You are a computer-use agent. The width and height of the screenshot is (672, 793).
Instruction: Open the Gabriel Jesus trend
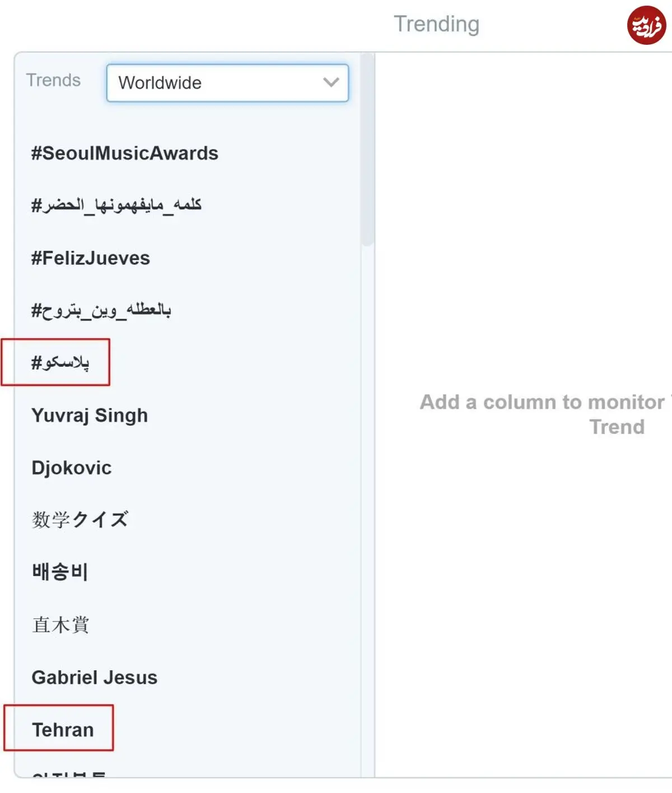[95, 678]
